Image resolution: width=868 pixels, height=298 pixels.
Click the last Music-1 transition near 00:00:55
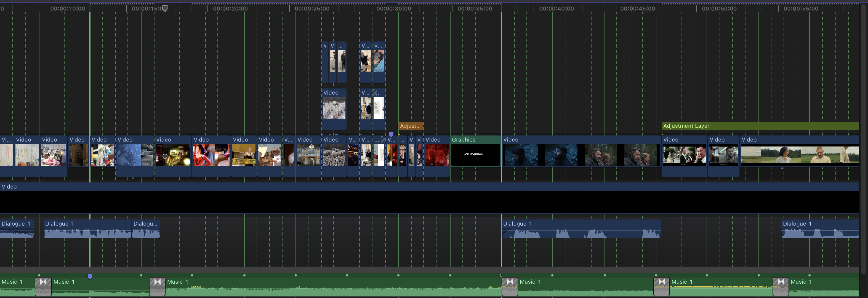(x=780, y=286)
